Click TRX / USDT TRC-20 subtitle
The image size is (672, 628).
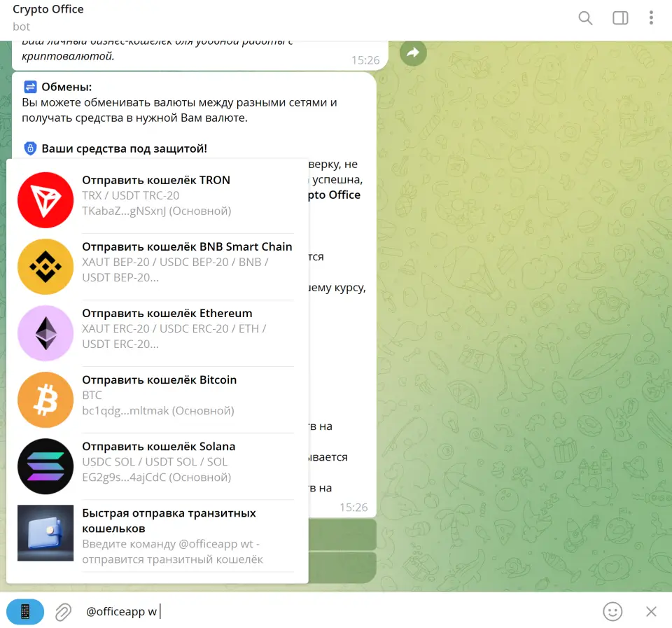pos(131,195)
